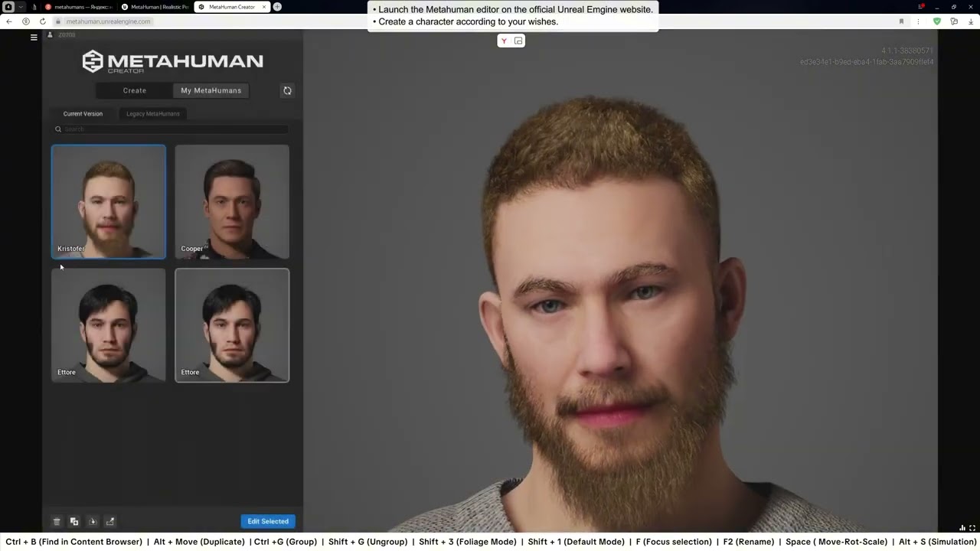Refresh the MetaHumans list
This screenshot has height=551, width=980.
[x=287, y=90]
